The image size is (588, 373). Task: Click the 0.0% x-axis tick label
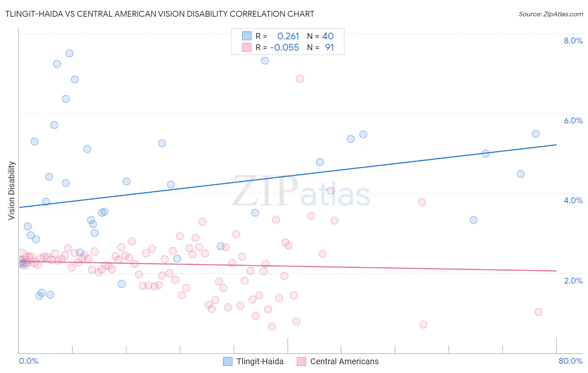coord(28,361)
